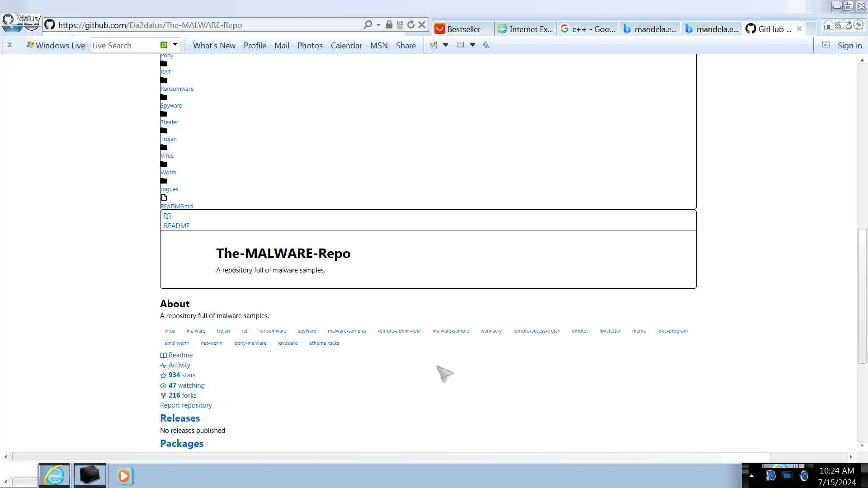Click the refresh page icon

[x=410, y=25]
